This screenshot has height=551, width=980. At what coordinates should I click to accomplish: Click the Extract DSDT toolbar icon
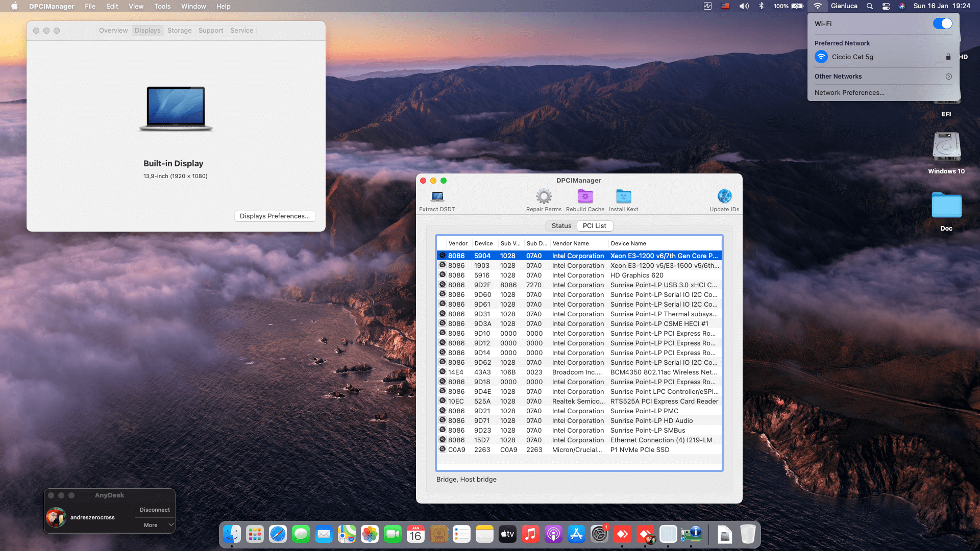click(x=437, y=197)
